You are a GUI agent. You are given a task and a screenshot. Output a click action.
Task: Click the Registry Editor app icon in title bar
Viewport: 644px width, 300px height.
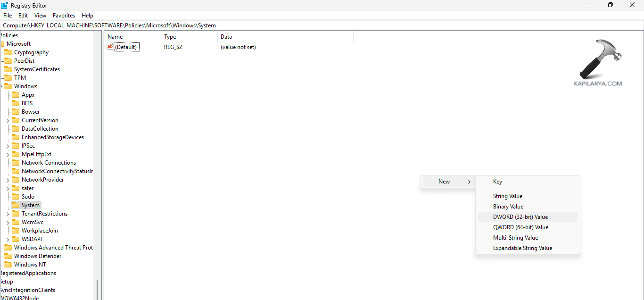click(4, 5)
